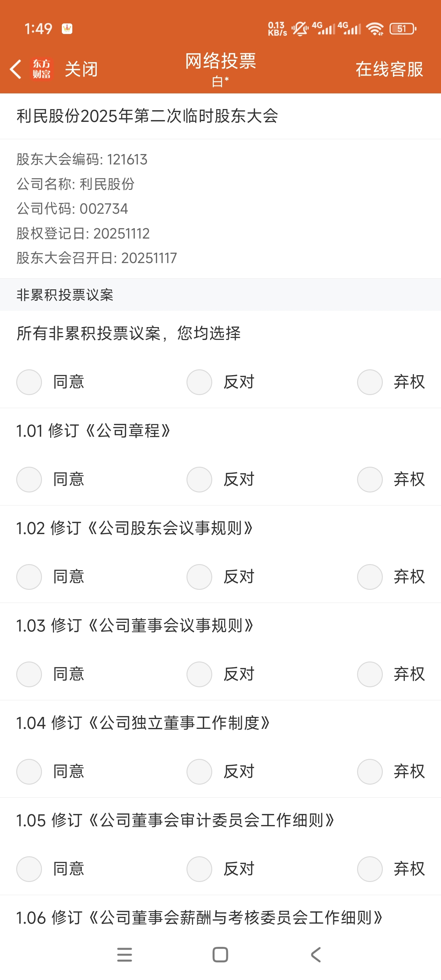Tap the crown notification icon in status bar
The image size is (441, 980).
pos(67,28)
